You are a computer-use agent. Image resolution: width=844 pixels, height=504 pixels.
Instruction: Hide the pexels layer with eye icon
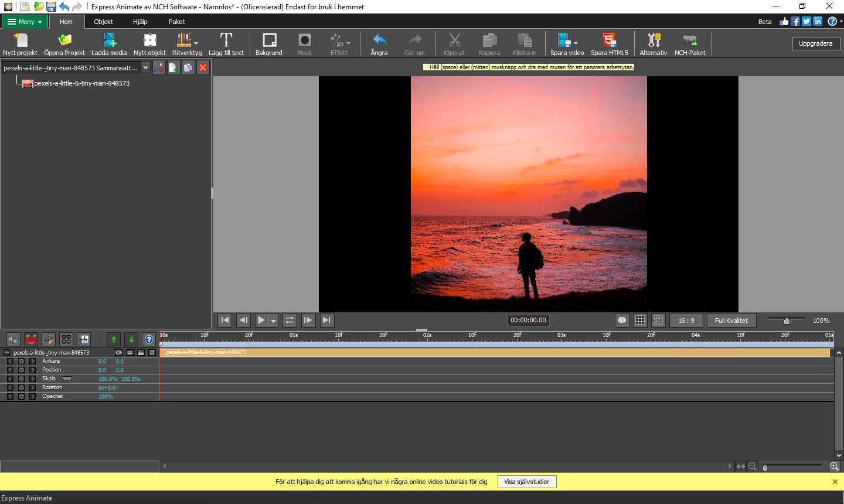119,353
